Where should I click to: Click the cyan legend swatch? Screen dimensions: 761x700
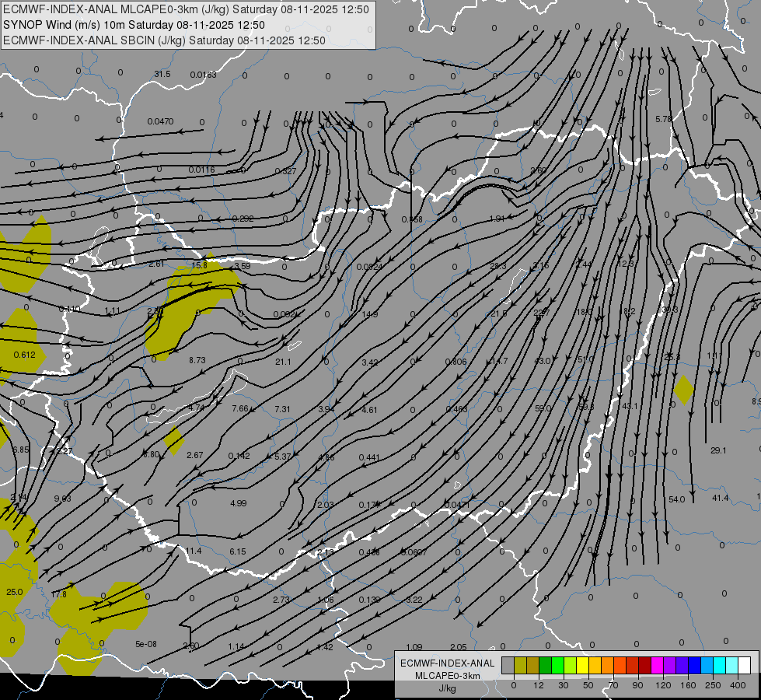720,665
